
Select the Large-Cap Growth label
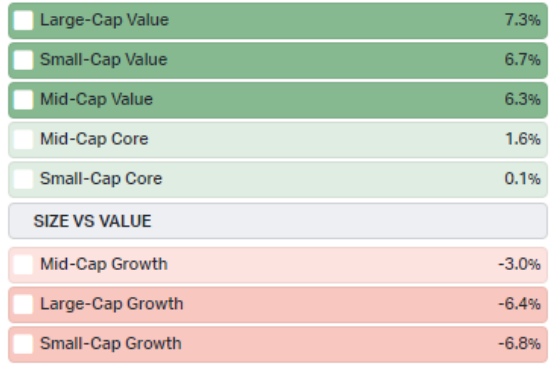(112, 304)
